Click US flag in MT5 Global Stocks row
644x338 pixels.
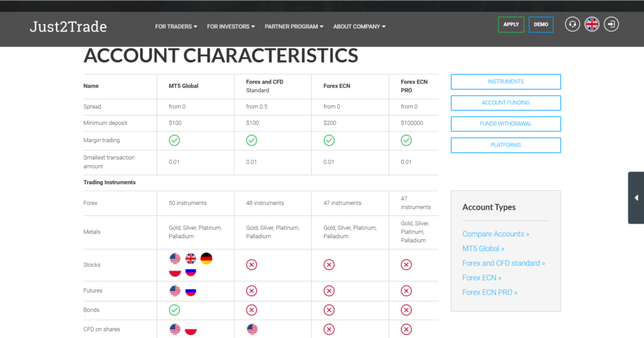[175, 258]
